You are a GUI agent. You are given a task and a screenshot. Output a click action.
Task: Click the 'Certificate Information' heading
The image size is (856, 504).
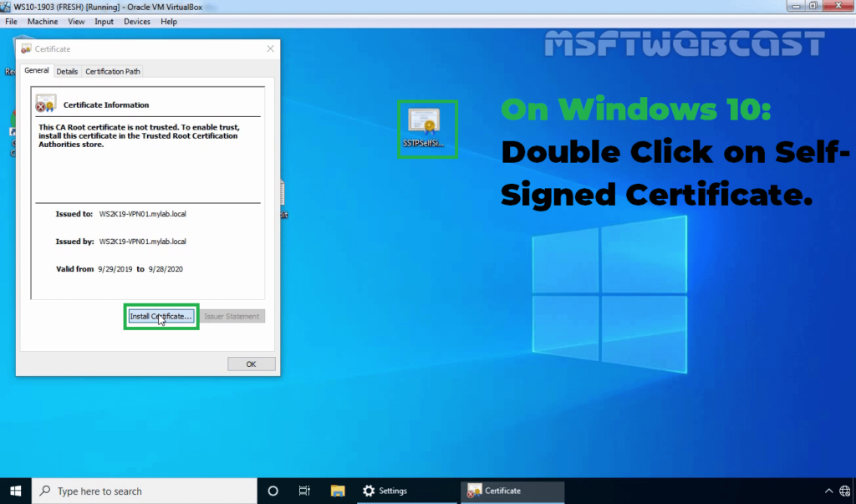tap(106, 104)
